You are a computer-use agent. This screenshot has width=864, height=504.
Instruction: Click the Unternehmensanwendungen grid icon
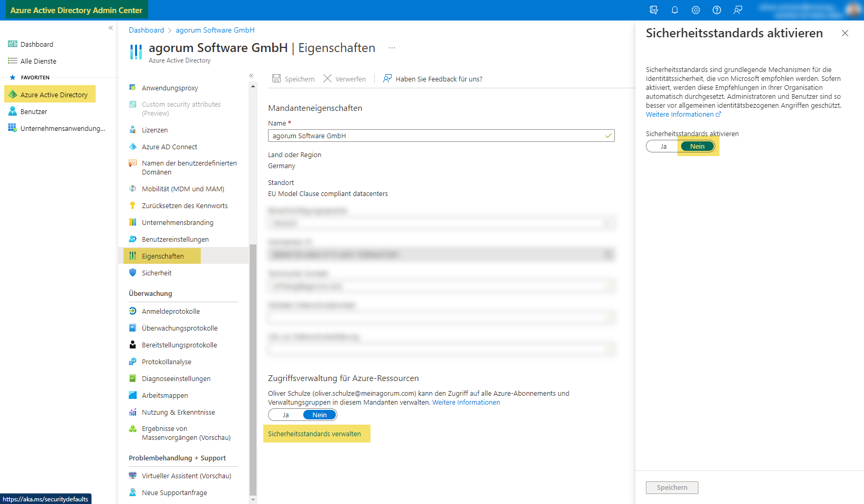(13, 128)
